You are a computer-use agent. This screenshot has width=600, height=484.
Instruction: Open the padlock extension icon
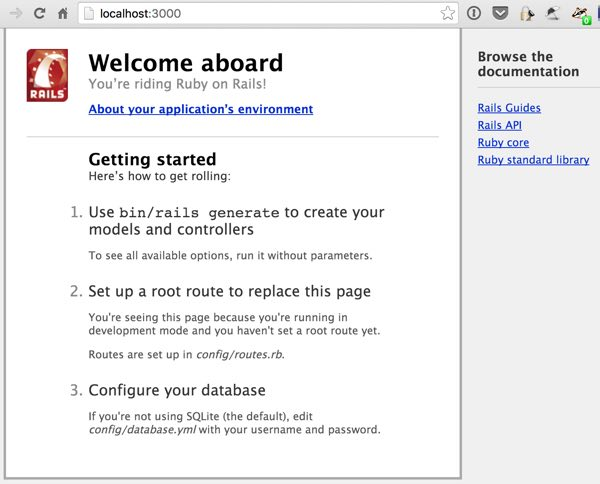click(527, 14)
